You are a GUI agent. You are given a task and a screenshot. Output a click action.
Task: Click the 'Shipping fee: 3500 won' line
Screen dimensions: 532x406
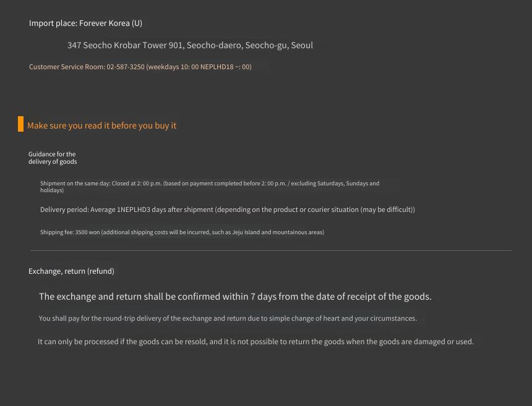(x=182, y=232)
